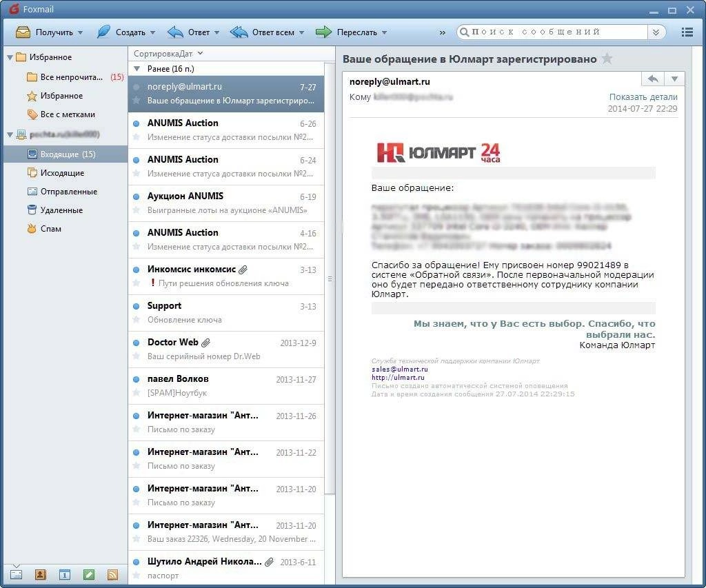706x588 pixels.
Task: Open the notes icon in bottom bar
Action: 89,574
